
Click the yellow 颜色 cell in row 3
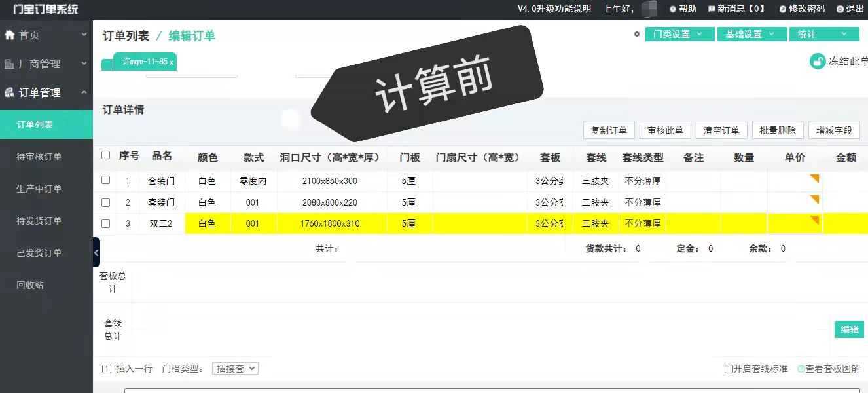pos(207,223)
